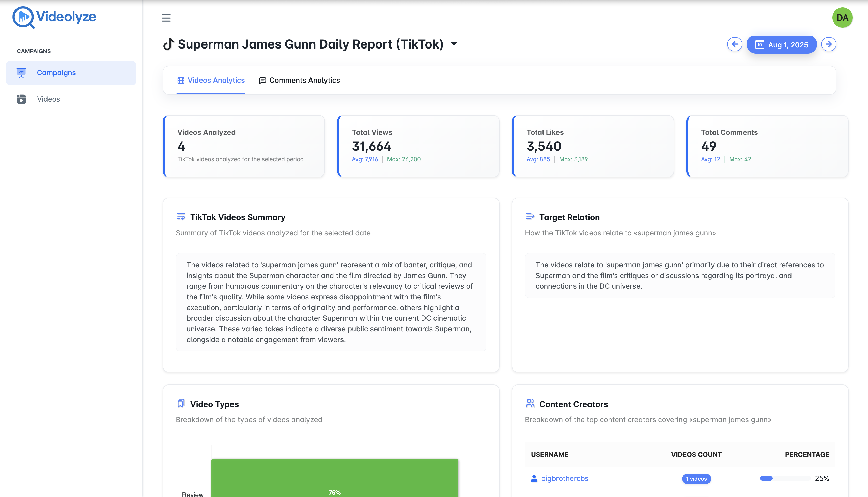868x497 pixels.
Task: Toggle the hamburger sidebar menu
Action: pos(166,18)
